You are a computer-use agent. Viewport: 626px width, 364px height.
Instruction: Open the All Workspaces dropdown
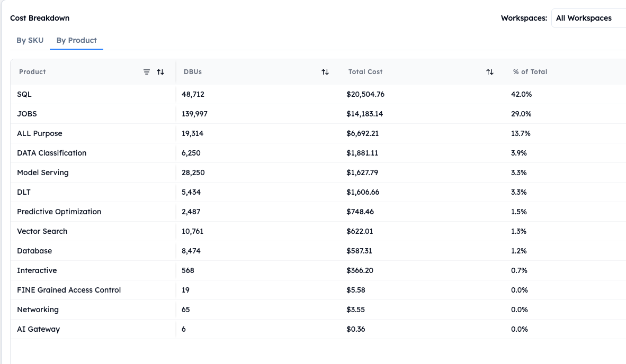tap(588, 18)
